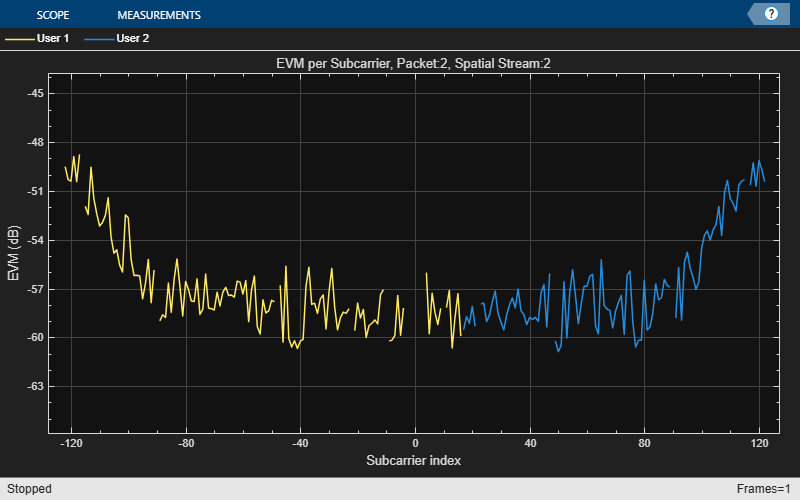
Task: Click the Subcarrier index x-axis label
Action: point(414,461)
